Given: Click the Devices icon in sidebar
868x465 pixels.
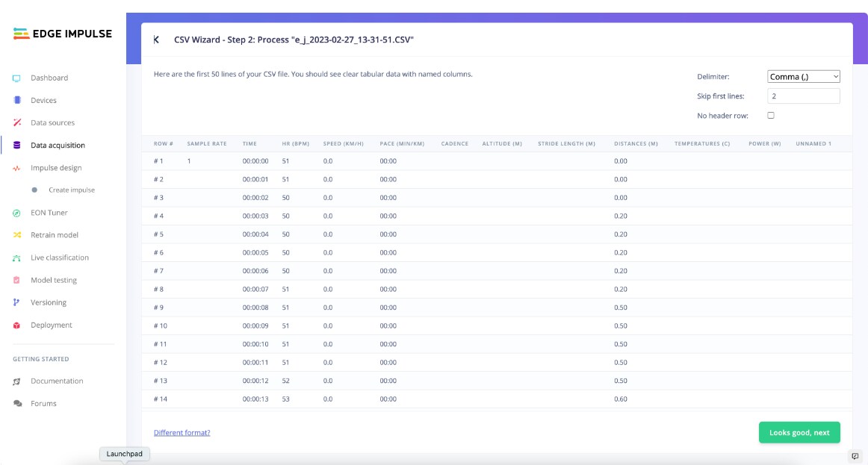Looking at the screenshot, I should (16, 100).
